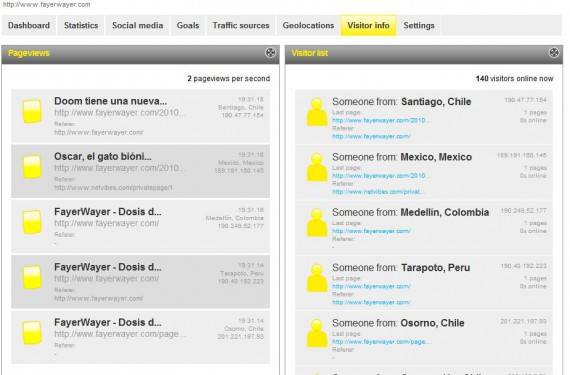Click the visitor avatar for Tarapoto, Peru
This screenshot has width=570, height=375.
coord(317,278)
